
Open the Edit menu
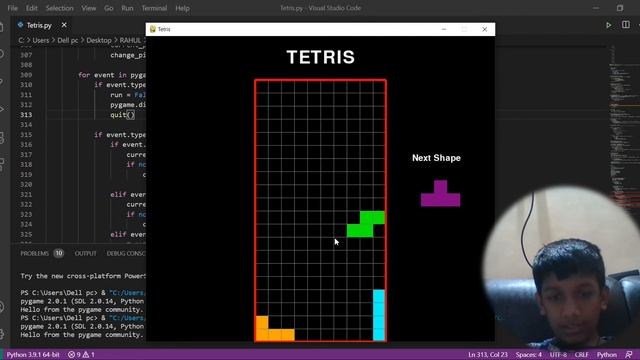31,8
